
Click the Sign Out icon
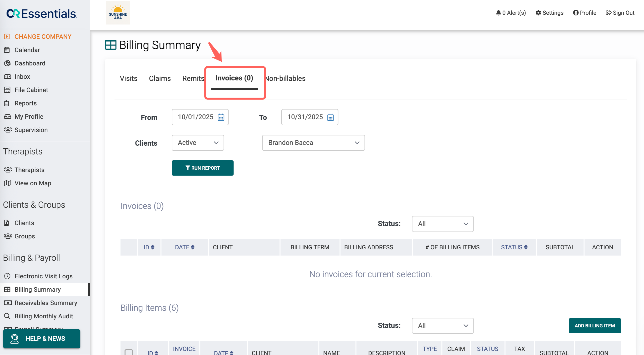click(x=608, y=12)
